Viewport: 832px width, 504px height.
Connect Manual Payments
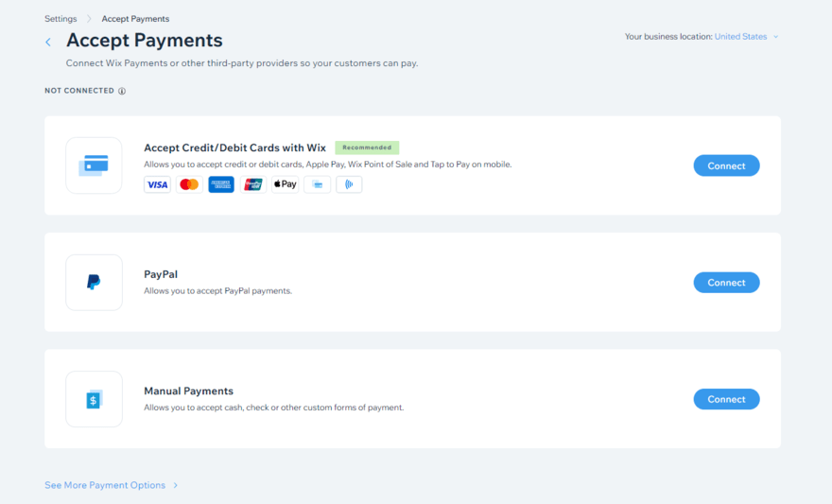tap(726, 399)
